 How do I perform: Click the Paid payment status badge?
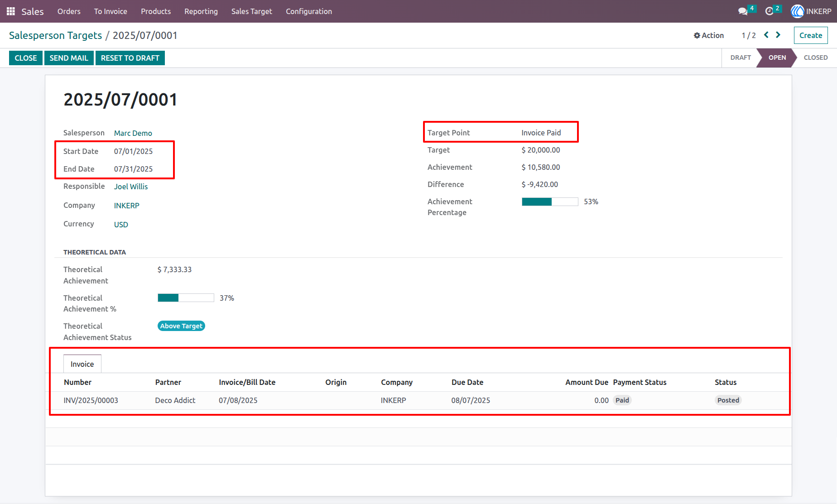(x=622, y=400)
